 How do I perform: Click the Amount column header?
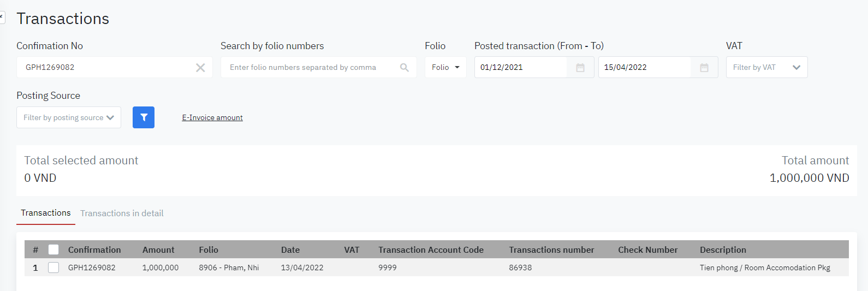pos(158,250)
